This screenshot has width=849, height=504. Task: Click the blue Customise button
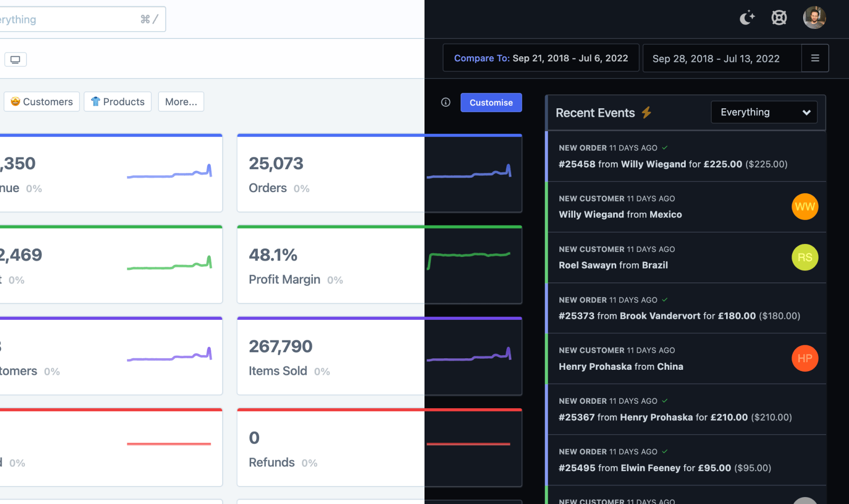491,103
